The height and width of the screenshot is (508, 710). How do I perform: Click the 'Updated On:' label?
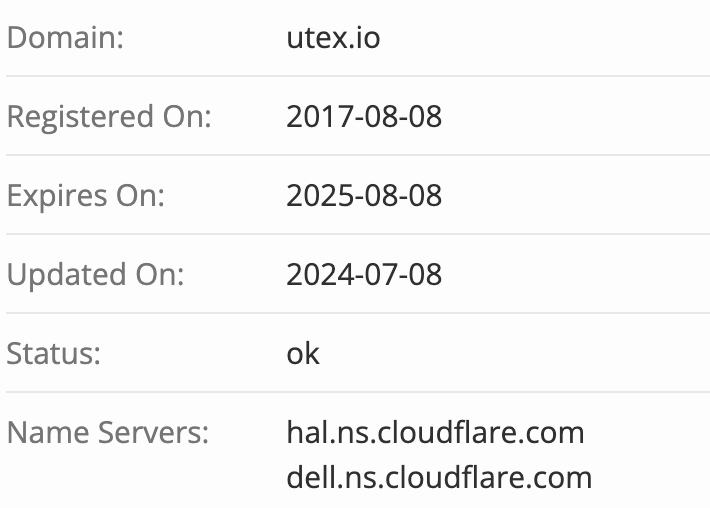click(95, 275)
